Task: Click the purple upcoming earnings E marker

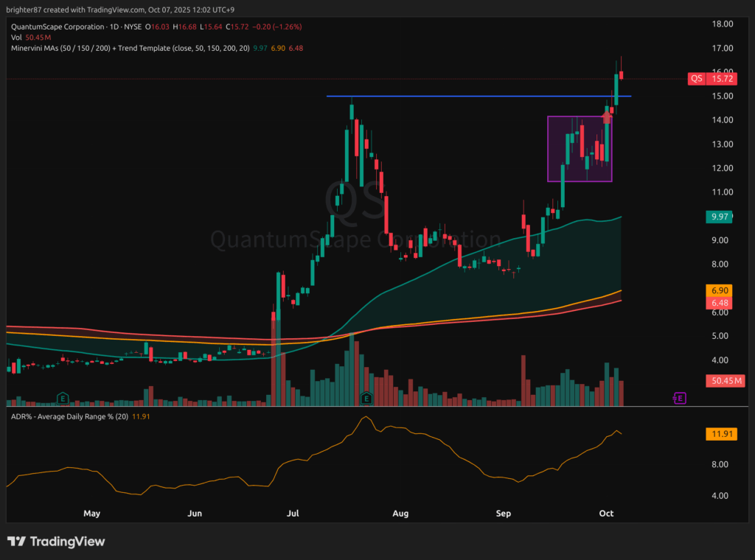Action: click(680, 398)
